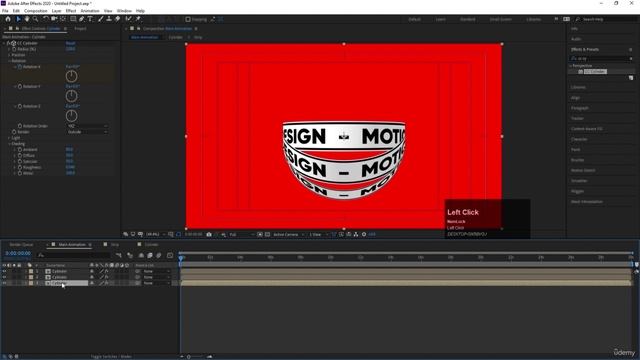The image size is (640, 360).
Task: Open the Render dropdown showing Outside
Action: [x=87, y=132]
